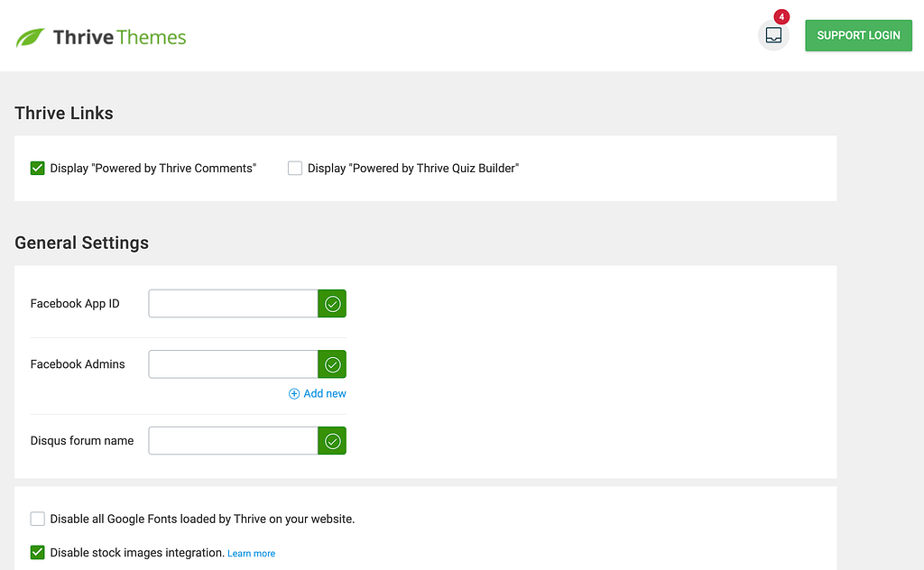The height and width of the screenshot is (570, 924).
Task: Focus the Disqus forum name field
Action: [234, 441]
